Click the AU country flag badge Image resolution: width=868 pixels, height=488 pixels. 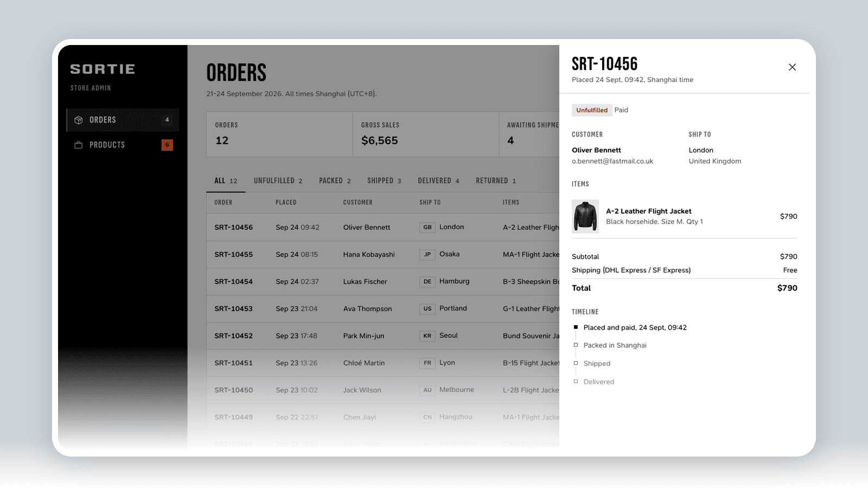(427, 390)
